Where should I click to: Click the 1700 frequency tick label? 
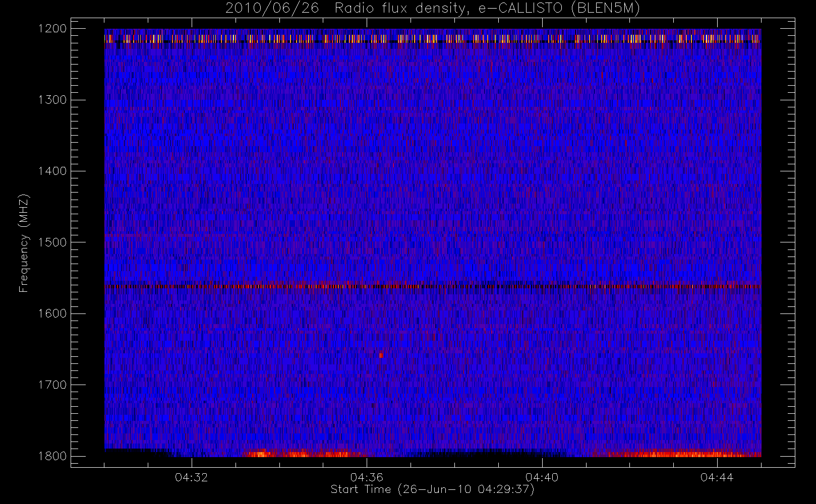click(52, 385)
